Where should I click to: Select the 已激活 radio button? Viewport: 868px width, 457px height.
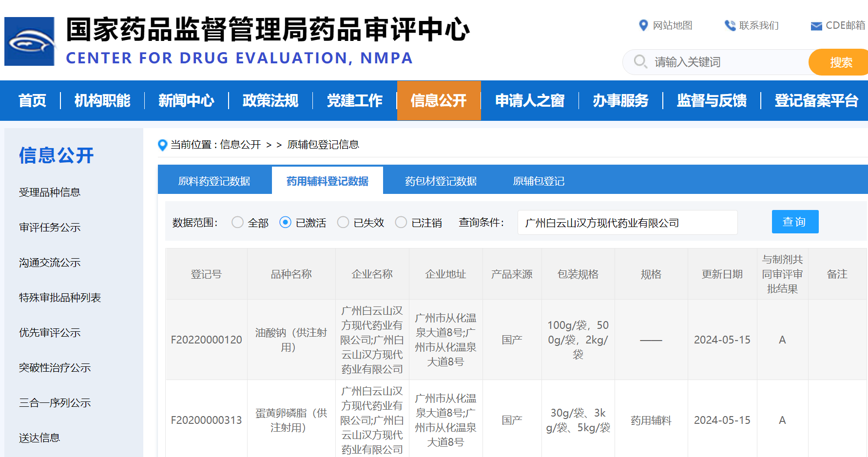285,223
